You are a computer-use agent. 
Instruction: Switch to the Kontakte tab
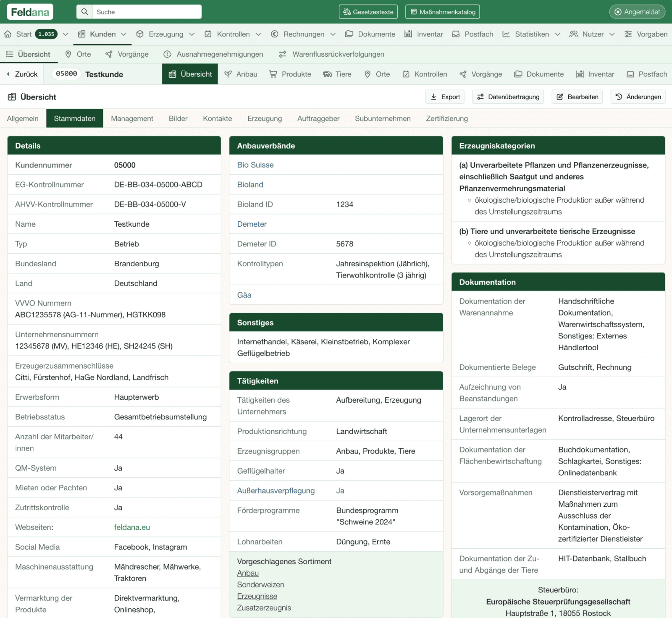pos(217,118)
